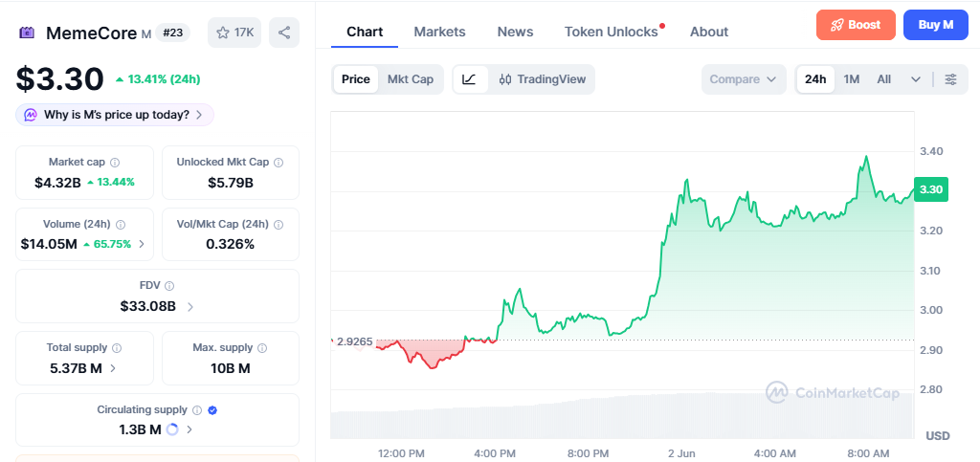Click the candlestick icon beside TradingView

point(505,79)
